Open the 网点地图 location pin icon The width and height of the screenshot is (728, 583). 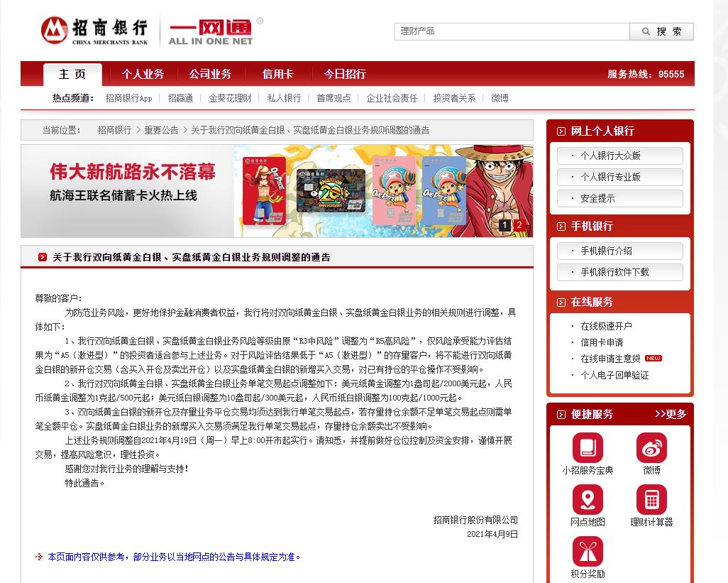(588, 500)
